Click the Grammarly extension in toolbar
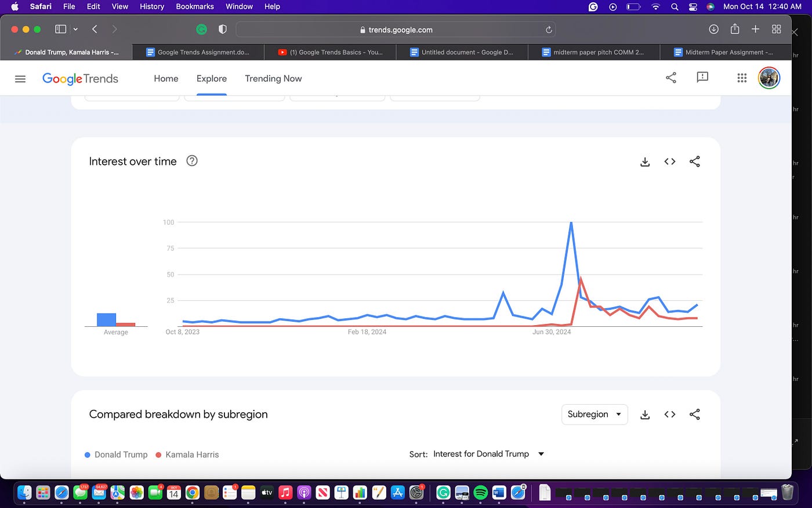This screenshot has height=508, width=812. [201, 29]
